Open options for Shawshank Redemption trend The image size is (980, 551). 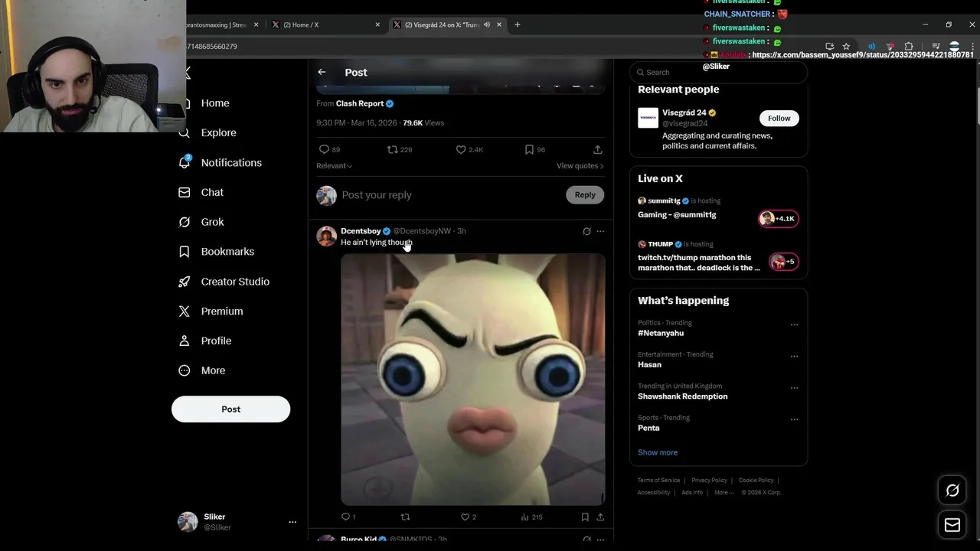click(794, 388)
